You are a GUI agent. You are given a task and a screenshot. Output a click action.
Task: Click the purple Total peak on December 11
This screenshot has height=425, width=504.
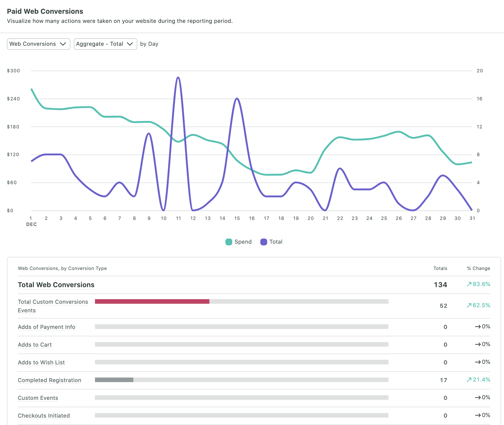(178, 78)
